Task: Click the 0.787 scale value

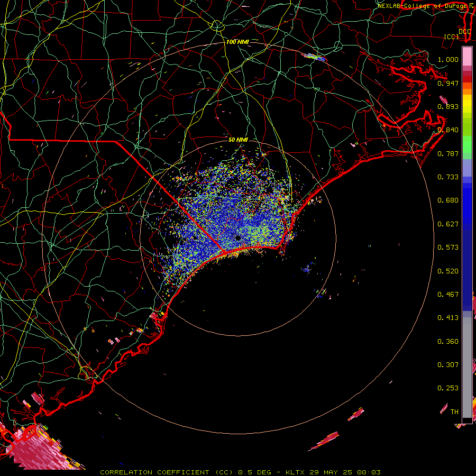Action: [x=448, y=153]
